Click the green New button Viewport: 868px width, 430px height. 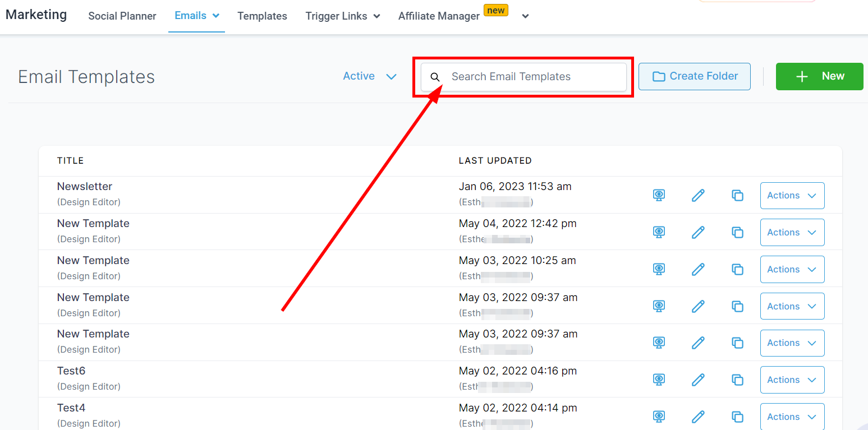[819, 76]
